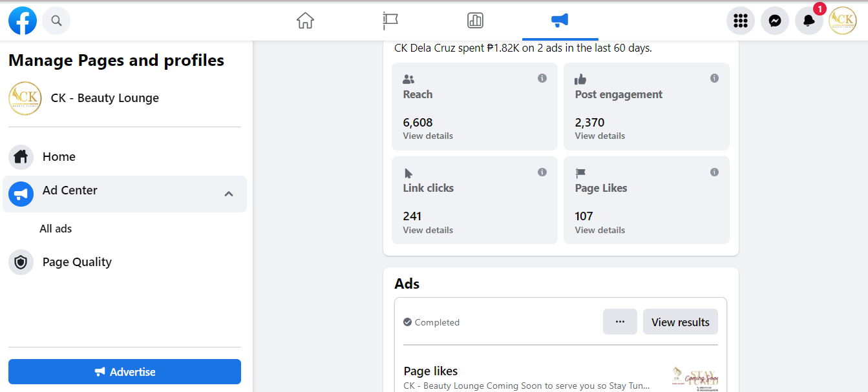Open Ad Center in the sidebar
The width and height of the screenshot is (868, 392).
[125, 194]
